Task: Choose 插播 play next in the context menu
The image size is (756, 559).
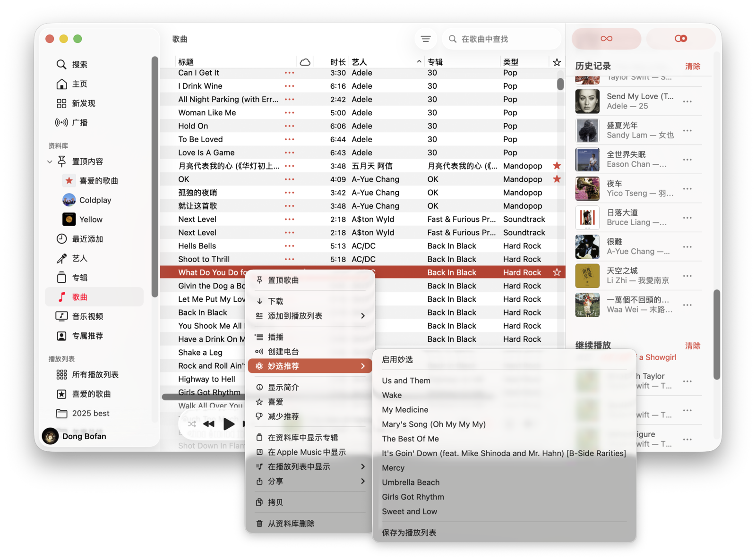Action: pos(310,337)
